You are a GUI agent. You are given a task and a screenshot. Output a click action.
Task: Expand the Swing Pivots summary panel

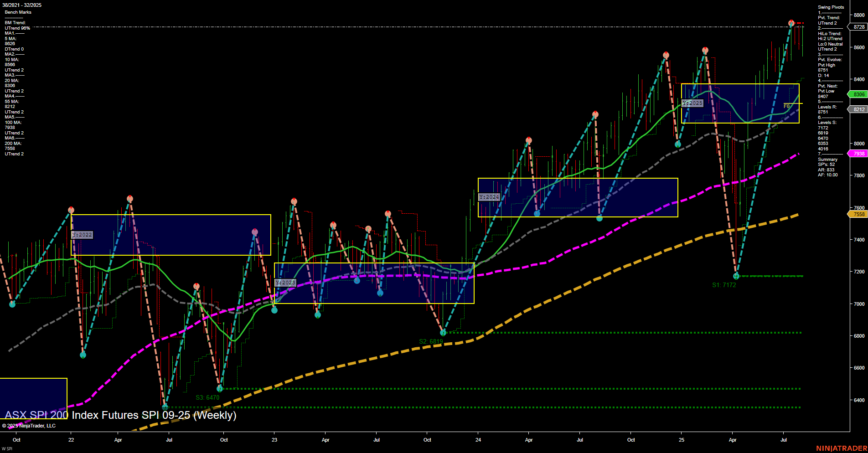coord(831,7)
